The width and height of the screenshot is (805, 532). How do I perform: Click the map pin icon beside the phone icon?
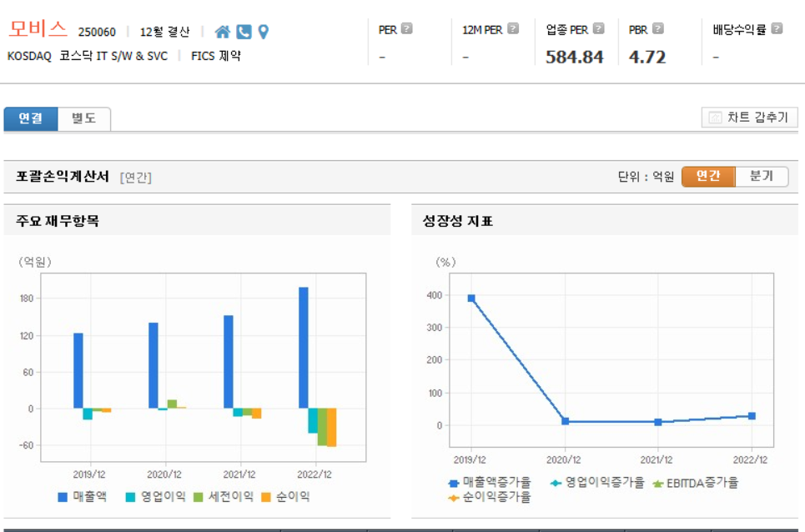263,31
